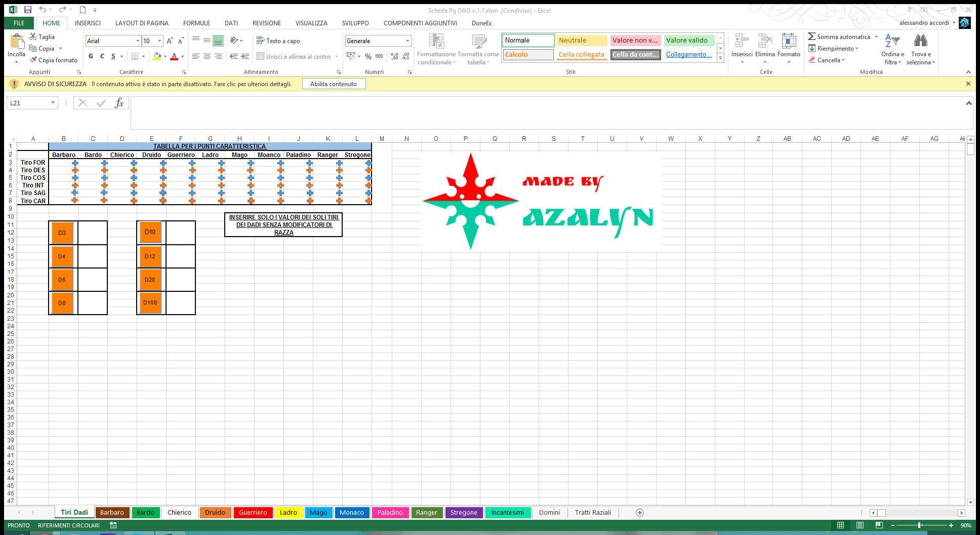Open the Name Box dropdown arrow
Viewport: 980px width, 535px height.
tap(53, 103)
